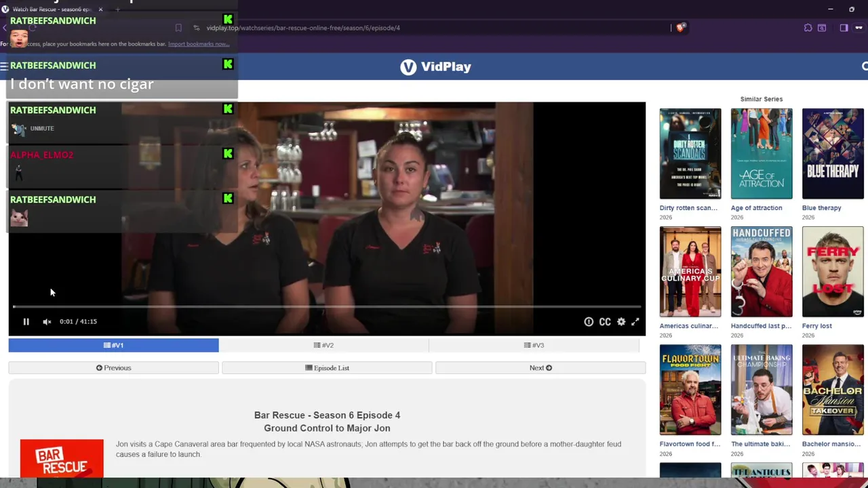The image size is (868, 488).
Task: Open Age of Attraction poster
Action: tap(762, 154)
